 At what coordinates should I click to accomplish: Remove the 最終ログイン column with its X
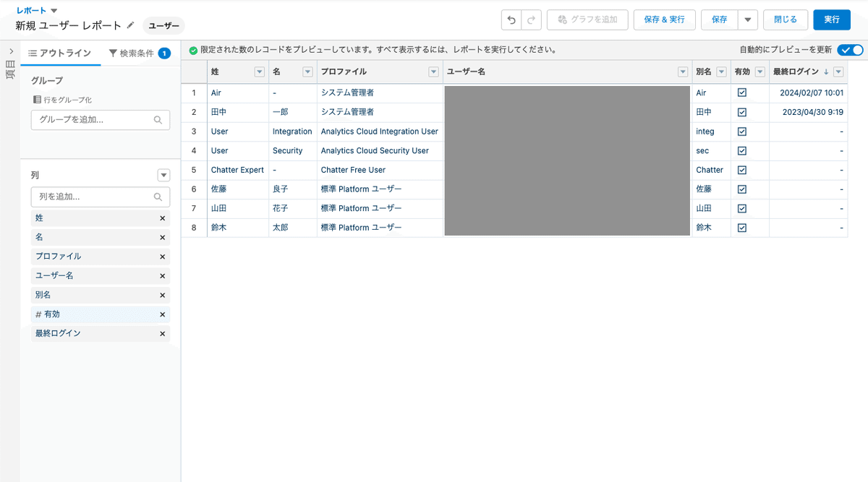tap(162, 334)
